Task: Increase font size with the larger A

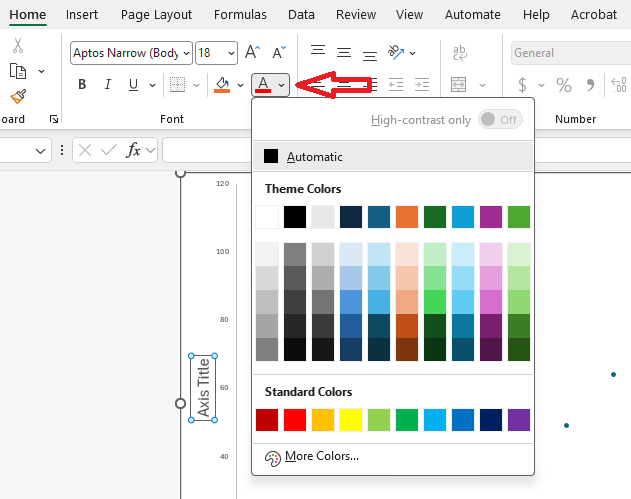Action: pos(253,52)
